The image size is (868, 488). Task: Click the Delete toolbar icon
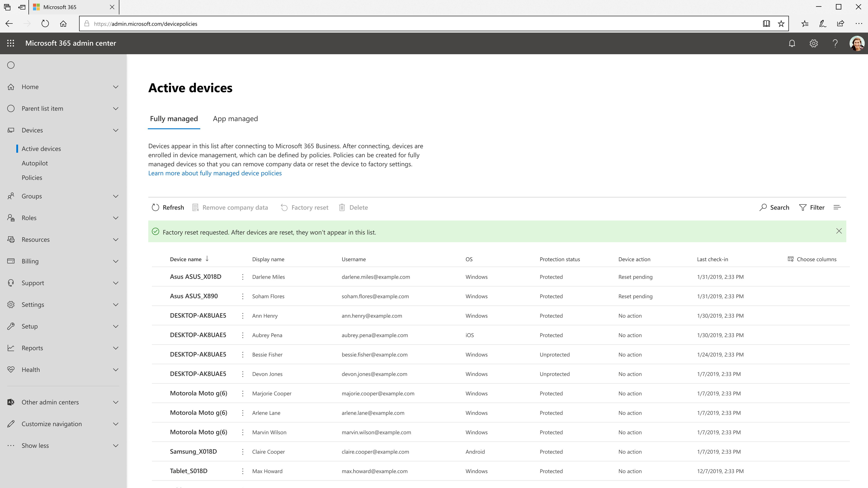342,207
